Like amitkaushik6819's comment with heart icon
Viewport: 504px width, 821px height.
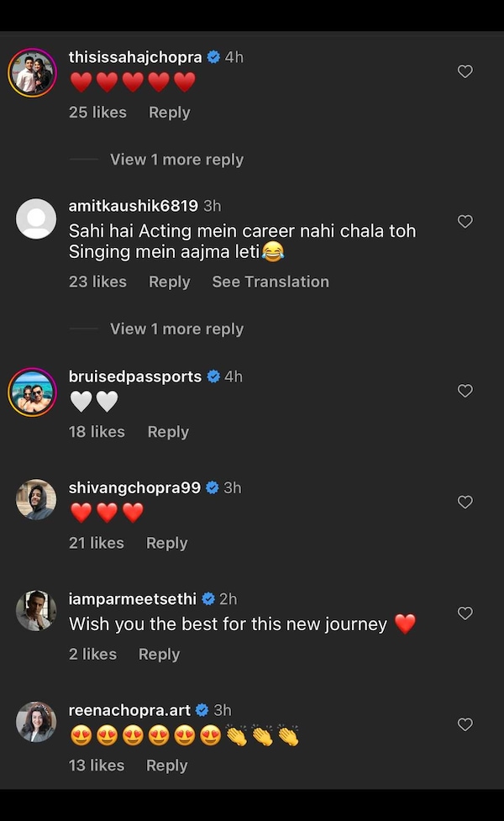(465, 222)
